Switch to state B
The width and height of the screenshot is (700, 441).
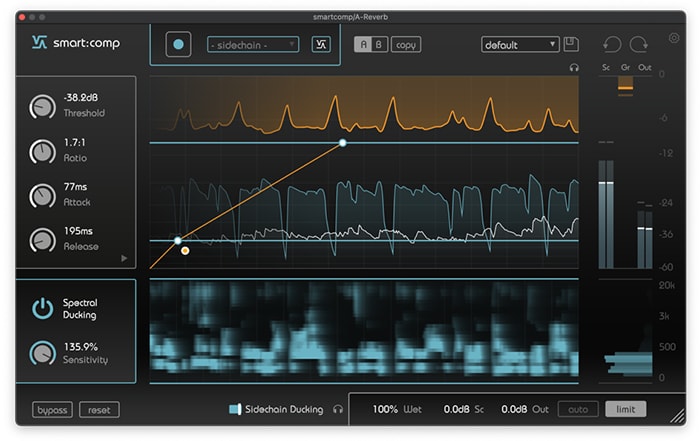pos(378,45)
